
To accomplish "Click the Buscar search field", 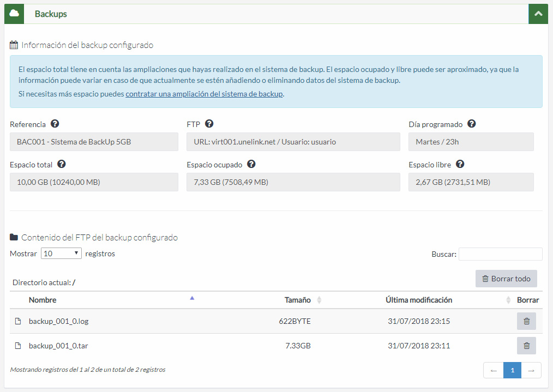I will 500,254.
